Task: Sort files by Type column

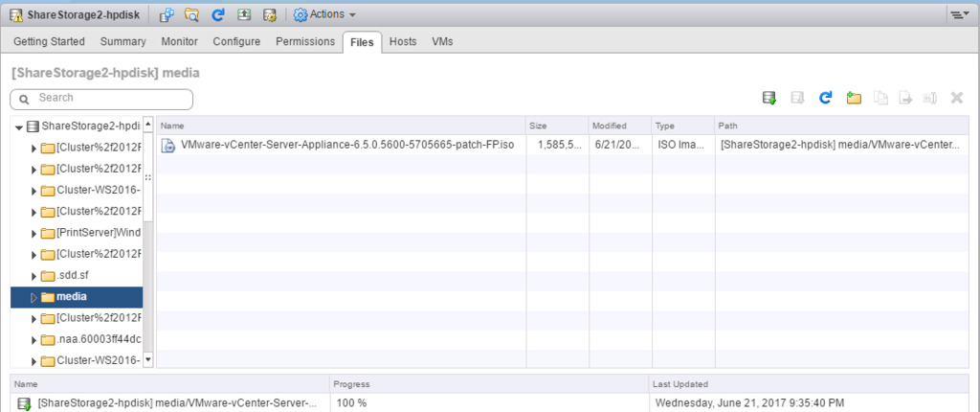Action: coord(683,126)
